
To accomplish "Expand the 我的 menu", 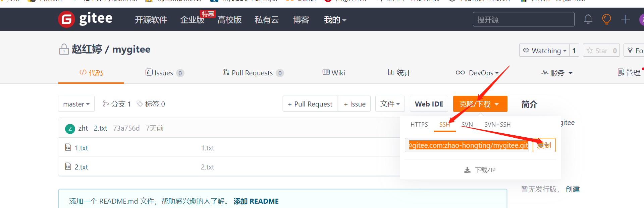I will 335,20.
